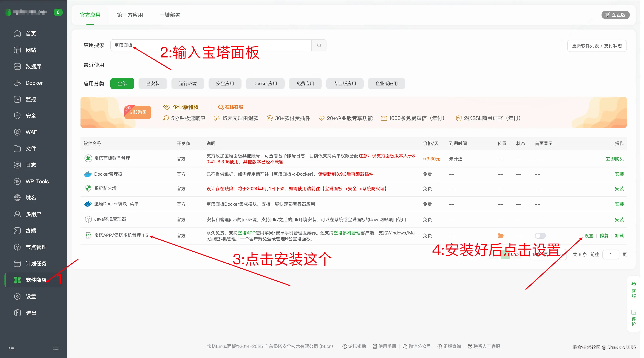Click 设置 link for 宝塔APP row
Screen dimensions: 644x358
[x=588, y=236]
